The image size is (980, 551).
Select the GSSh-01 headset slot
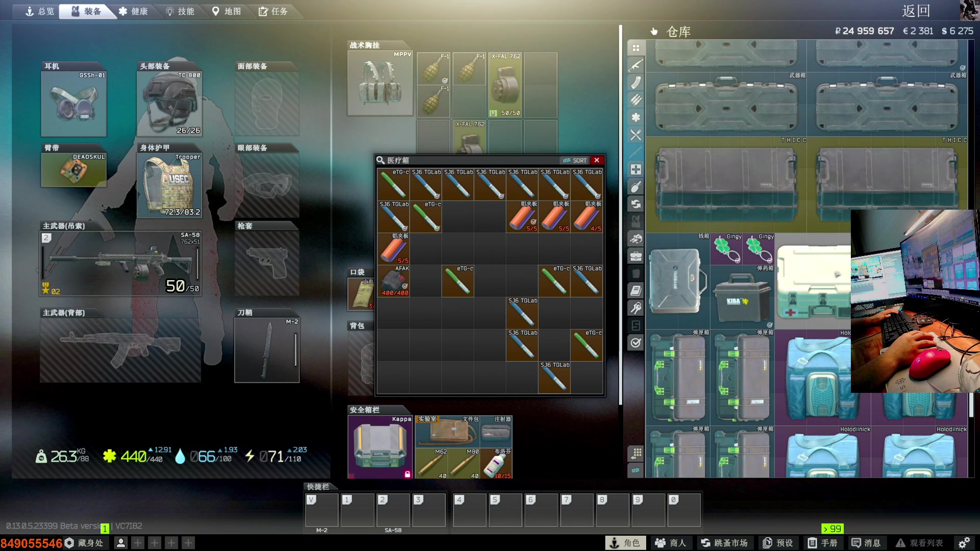tap(74, 103)
